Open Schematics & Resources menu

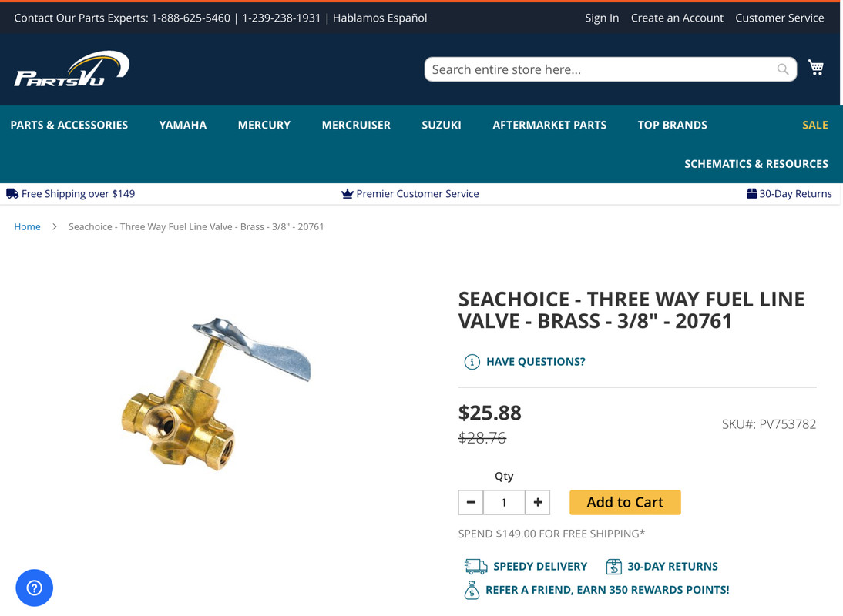[756, 164]
